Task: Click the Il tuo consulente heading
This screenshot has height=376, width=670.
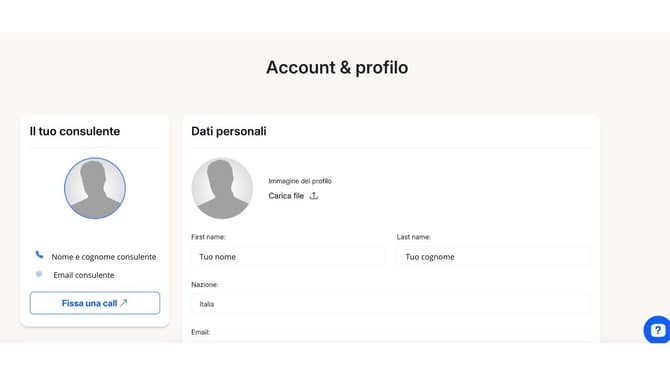Action: pos(75,131)
